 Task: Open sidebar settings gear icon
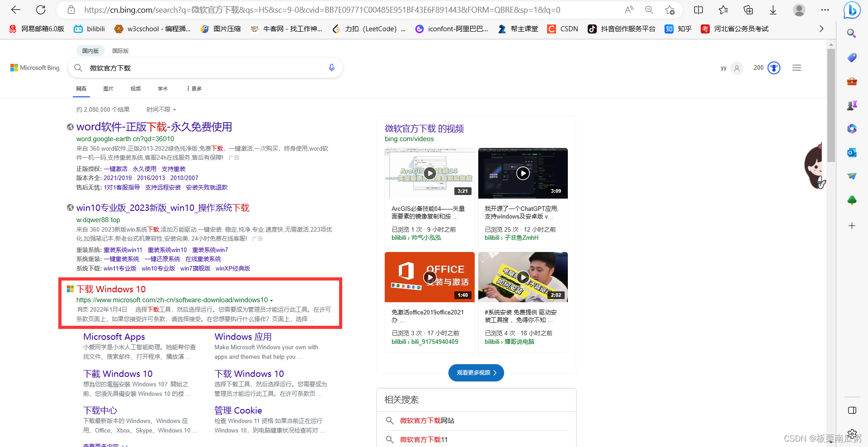pos(852,434)
